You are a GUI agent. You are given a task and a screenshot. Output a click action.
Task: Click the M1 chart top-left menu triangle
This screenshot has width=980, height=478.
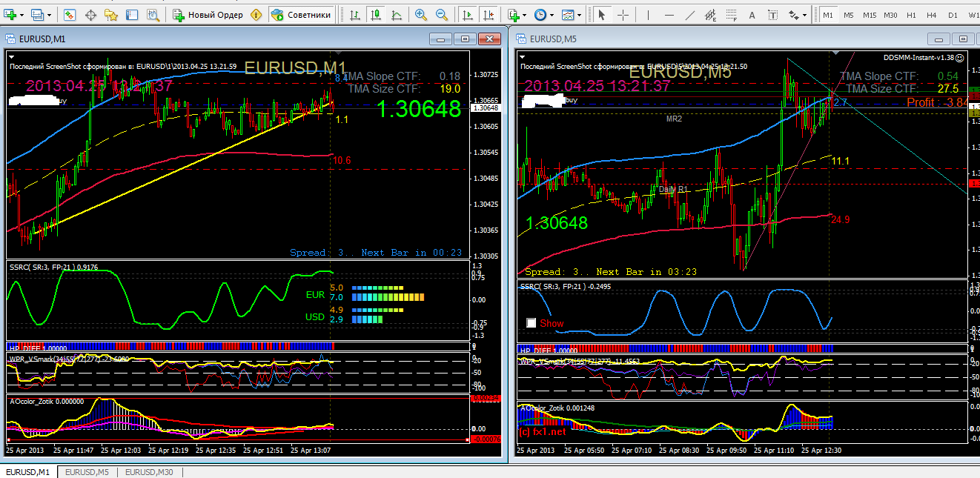[x=13, y=56]
